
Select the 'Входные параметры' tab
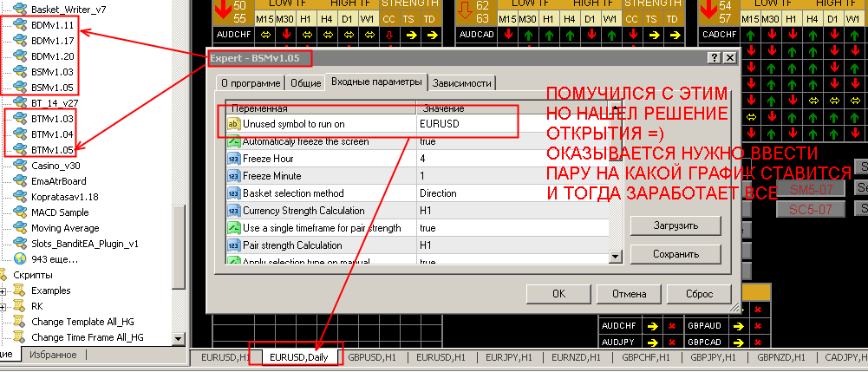[376, 82]
